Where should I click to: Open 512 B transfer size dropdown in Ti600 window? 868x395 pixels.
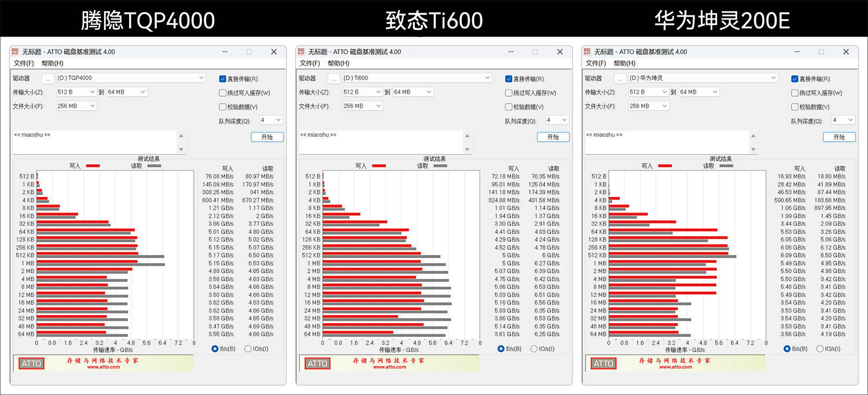coord(362,92)
